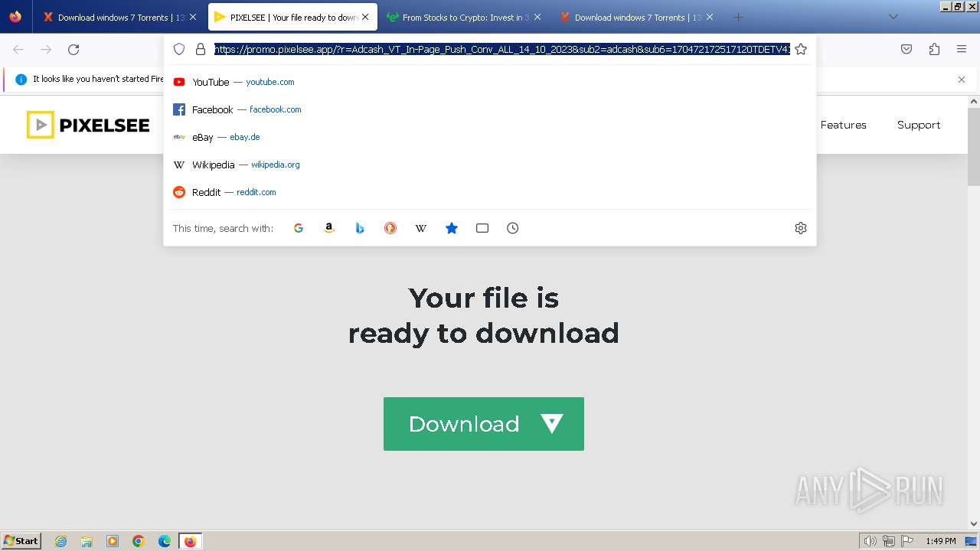Search in Bookmarks star icon
Viewport: 980px width, 551px height.
pyautogui.click(x=452, y=228)
